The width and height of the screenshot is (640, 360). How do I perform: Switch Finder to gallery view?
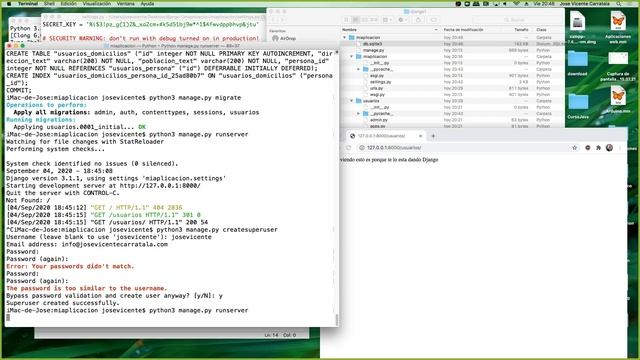(373, 20)
